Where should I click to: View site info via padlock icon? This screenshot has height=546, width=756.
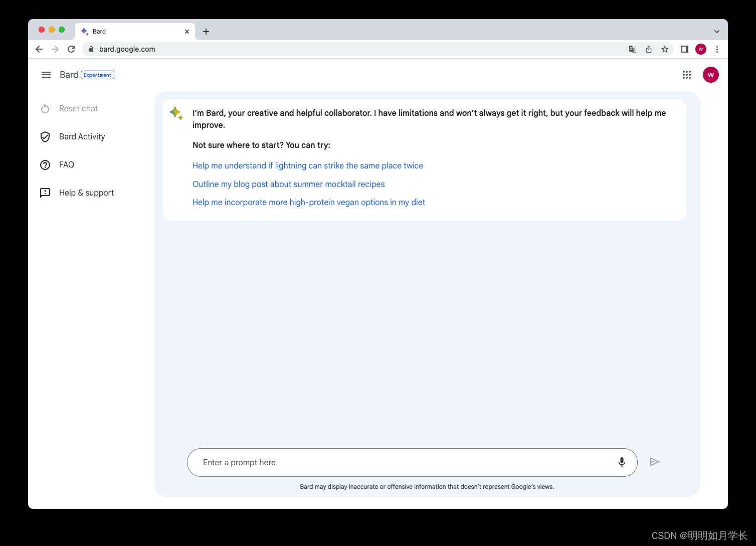[x=91, y=49]
